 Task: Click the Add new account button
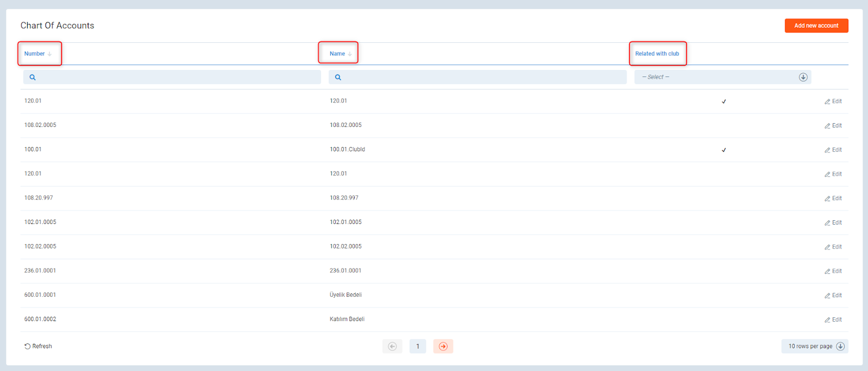[816, 25]
